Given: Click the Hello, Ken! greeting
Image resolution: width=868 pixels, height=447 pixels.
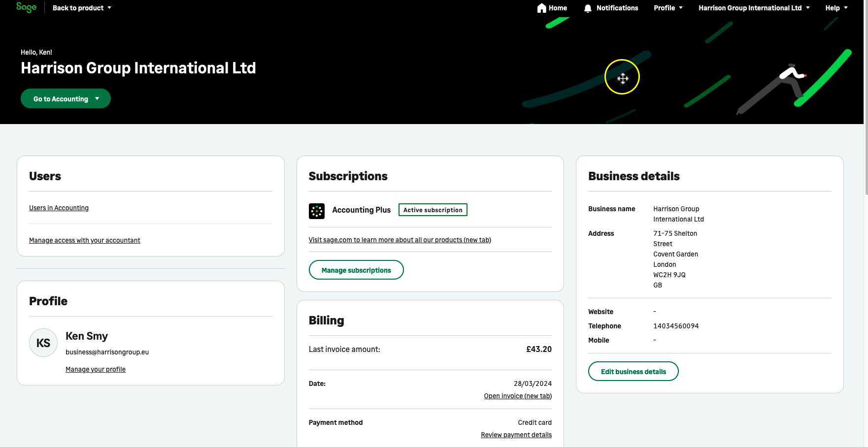Looking at the screenshot, I should point(36,52).
